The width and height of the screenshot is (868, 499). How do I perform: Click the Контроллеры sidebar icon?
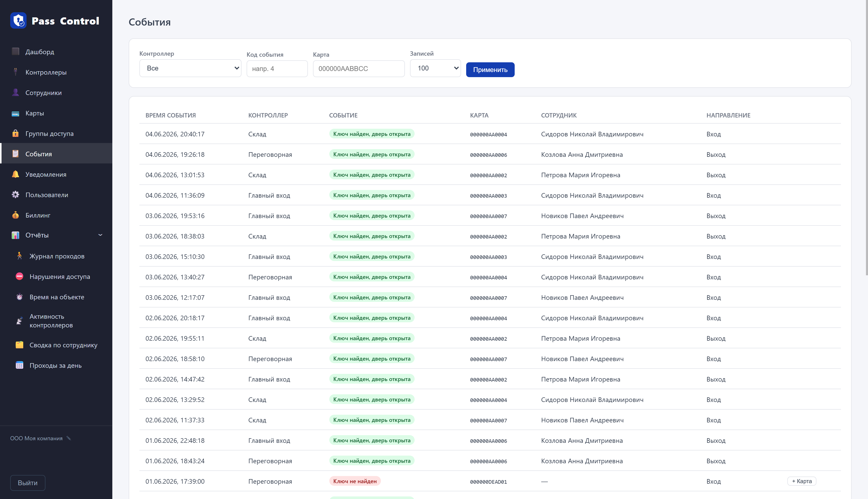(x=15, y=72)
